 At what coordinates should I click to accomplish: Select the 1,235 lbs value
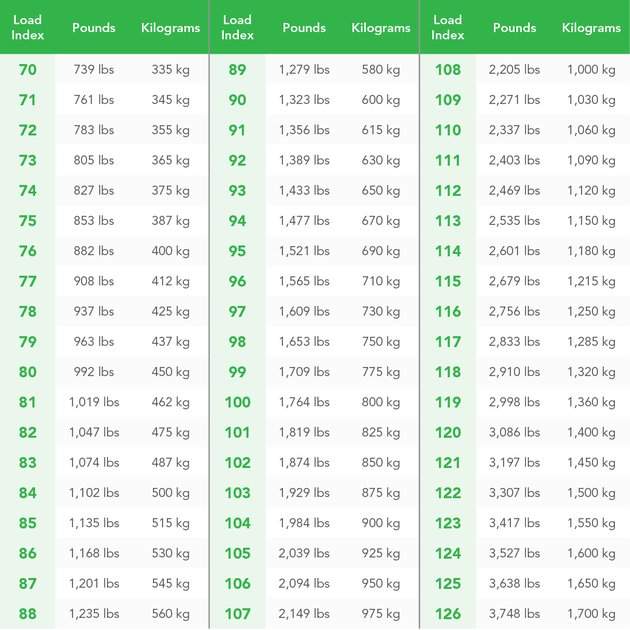tap(94, 614)
